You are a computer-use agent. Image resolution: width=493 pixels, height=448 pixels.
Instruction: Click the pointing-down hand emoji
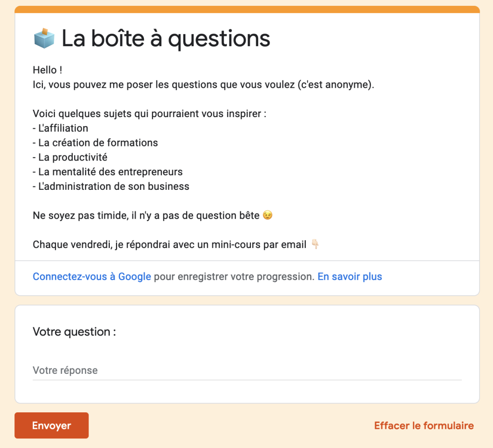click(315, 245)
